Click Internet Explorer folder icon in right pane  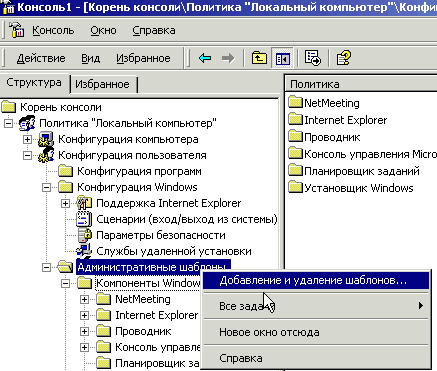click(295, 119)
